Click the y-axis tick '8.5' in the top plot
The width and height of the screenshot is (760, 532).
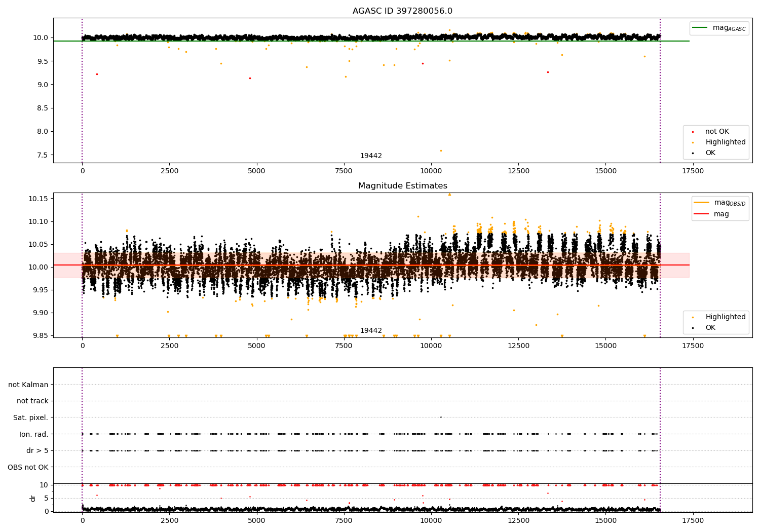point(42,108)
